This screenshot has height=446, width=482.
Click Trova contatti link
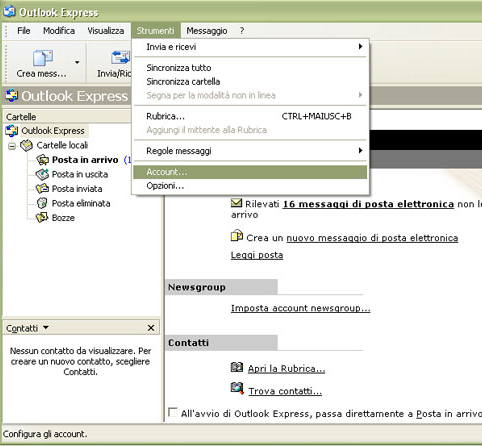point(285,391)
